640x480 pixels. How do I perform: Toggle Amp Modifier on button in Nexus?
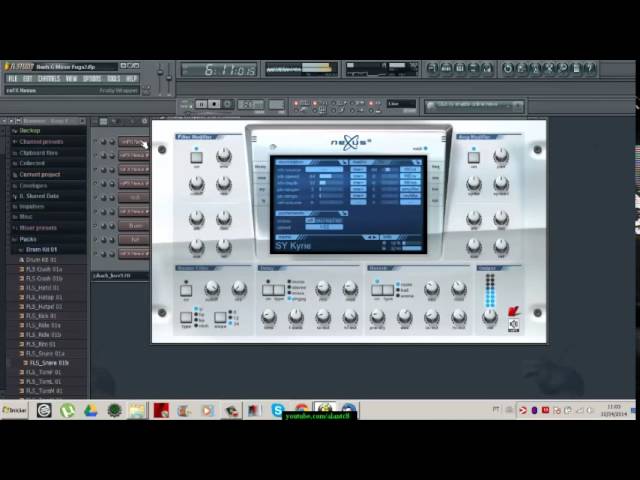click(x=473, y=157)
